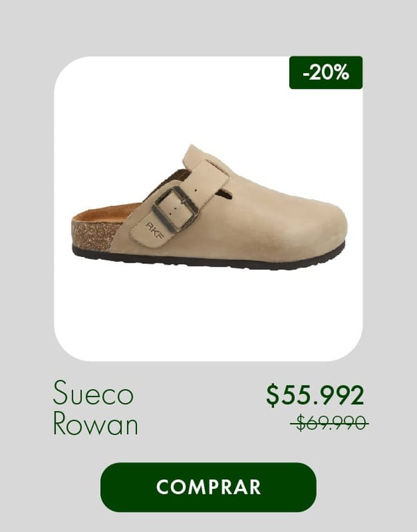Click the COMPRAR button
This screenshot has width=417, height=532.
pos(208,488)
